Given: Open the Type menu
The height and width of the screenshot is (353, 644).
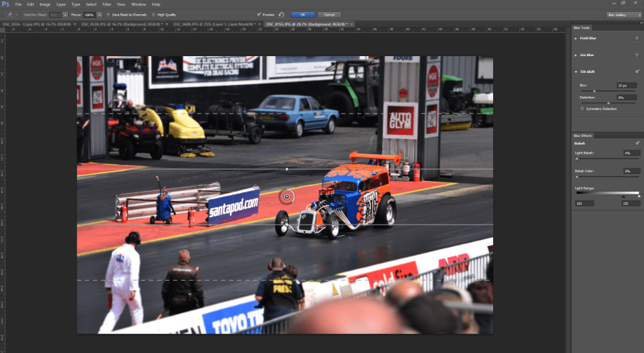Looking at the screenshot, I should point(76,4).
